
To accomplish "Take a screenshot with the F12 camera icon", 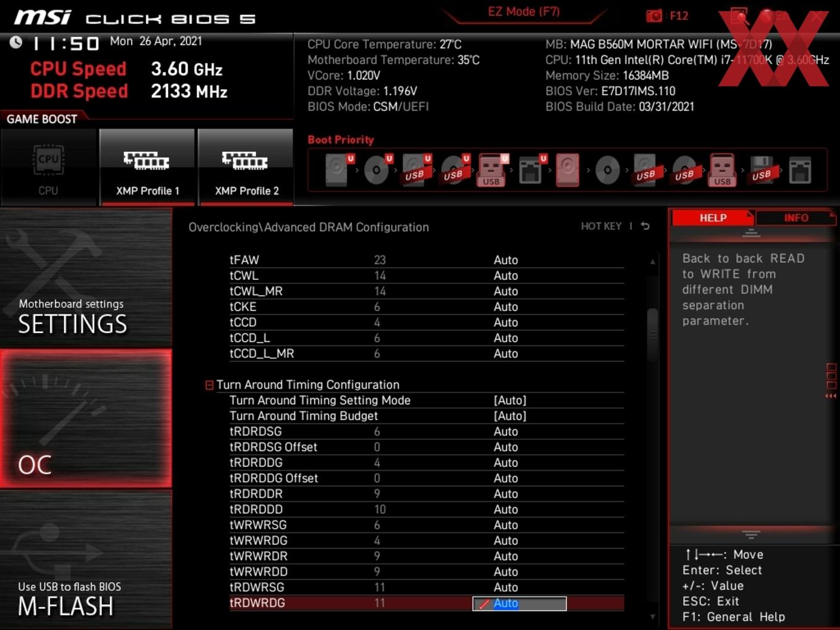I will point(654,15).
